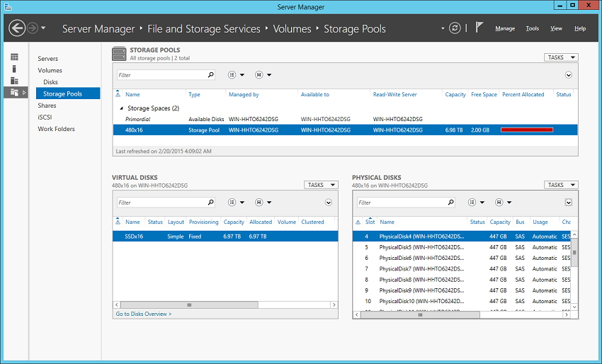Open the View menu

coord(556,28)
